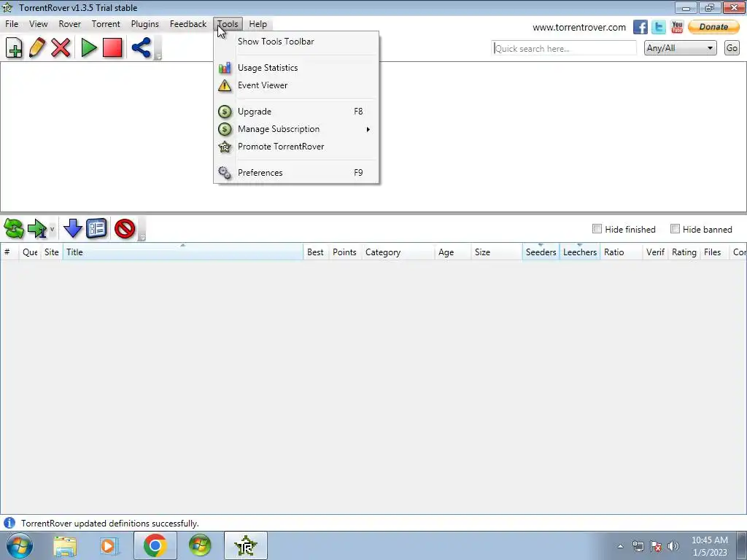This screenshot has height=560, width=747.
Task: Open Event Viewer from Tools menu
Action: (x=296, y=85)
